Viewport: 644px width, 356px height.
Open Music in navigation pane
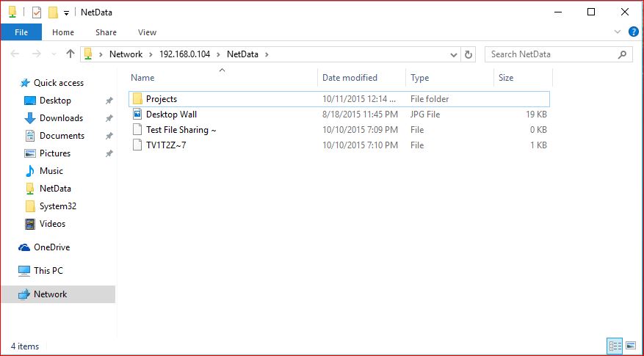coord(51,171)
